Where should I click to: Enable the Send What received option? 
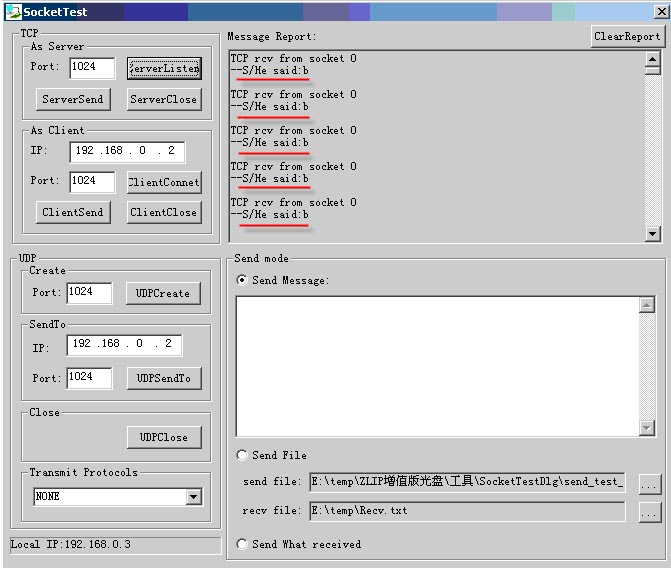pos(242,545)
